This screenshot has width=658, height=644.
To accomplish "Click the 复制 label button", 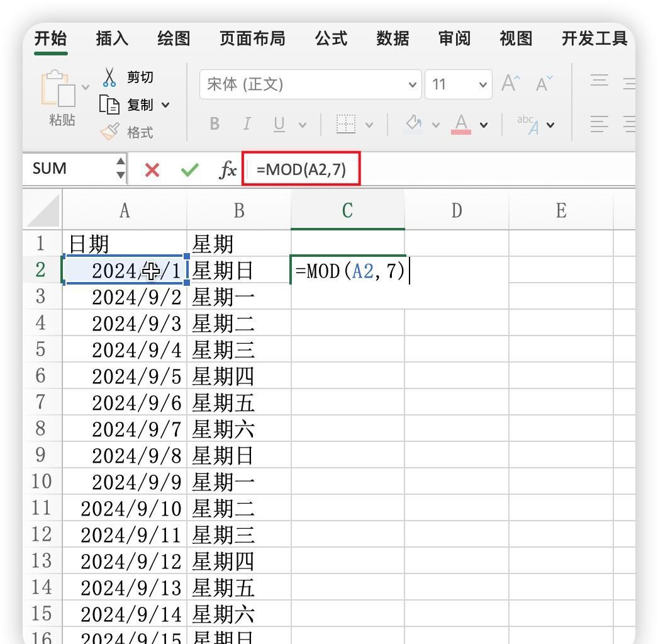I will point(140,105).
